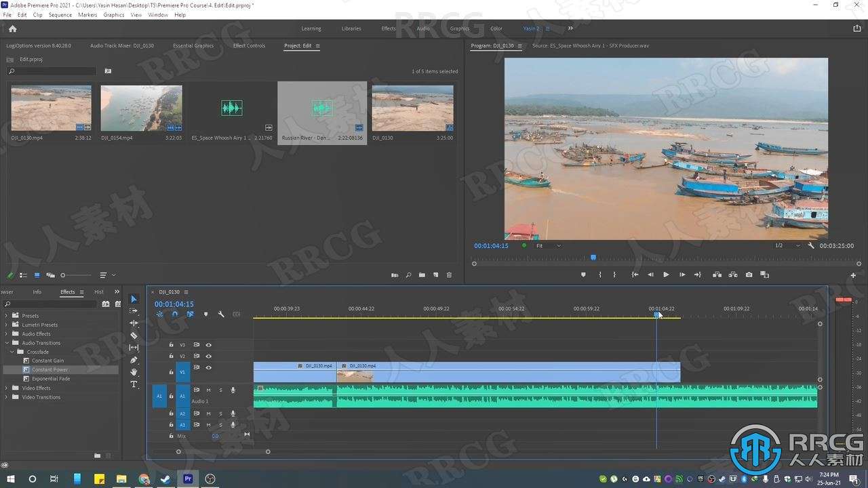Screen dimensions: 868x488
Task: Expand Audio Effects folder
Action: 7,333
